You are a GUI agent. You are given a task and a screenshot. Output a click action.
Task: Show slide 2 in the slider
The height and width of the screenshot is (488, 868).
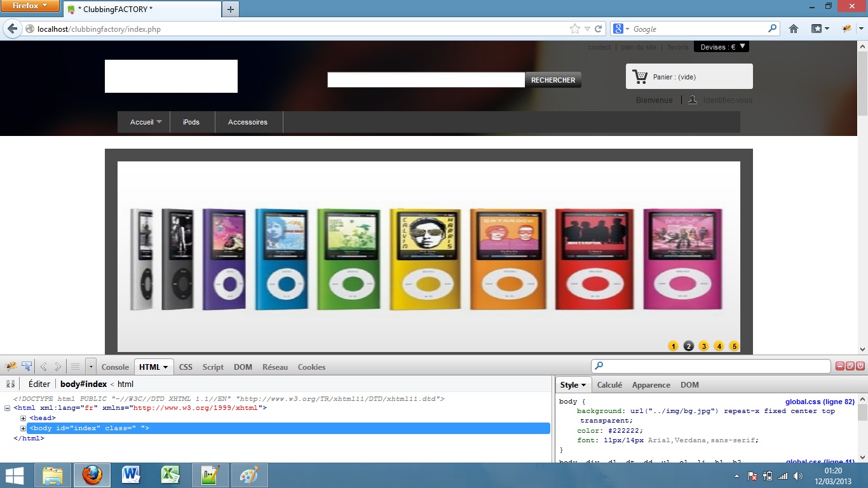click(x=689, y=346)
